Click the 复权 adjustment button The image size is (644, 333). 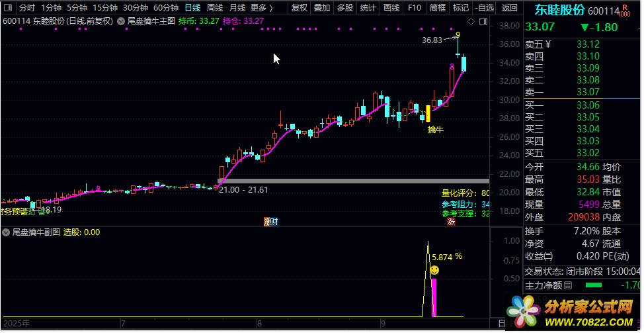click(x=300, y=7)
